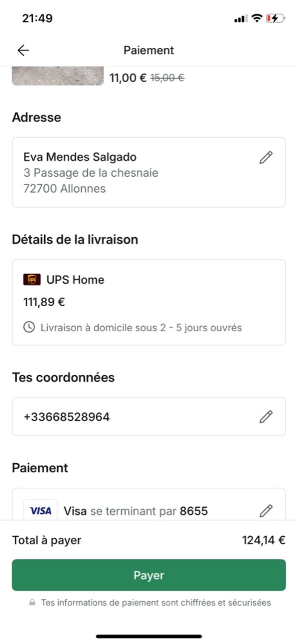Tap the UPS logo icon

coord(32,279)
